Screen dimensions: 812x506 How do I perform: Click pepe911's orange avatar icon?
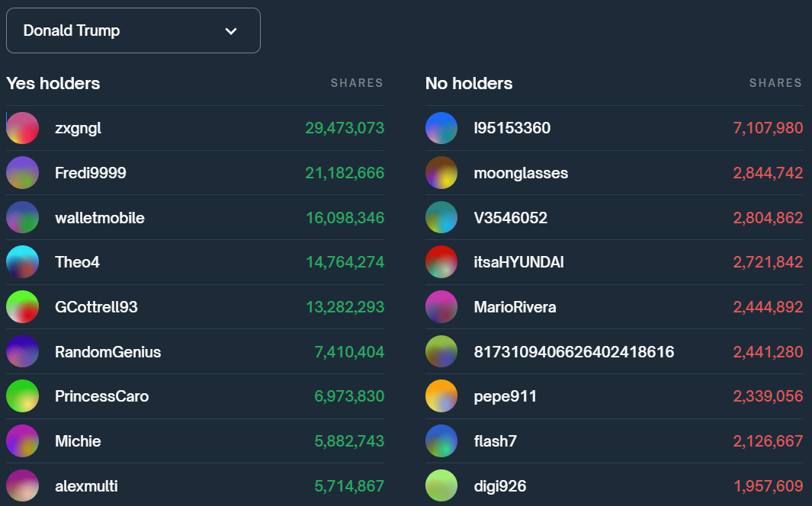pos(441,396)
